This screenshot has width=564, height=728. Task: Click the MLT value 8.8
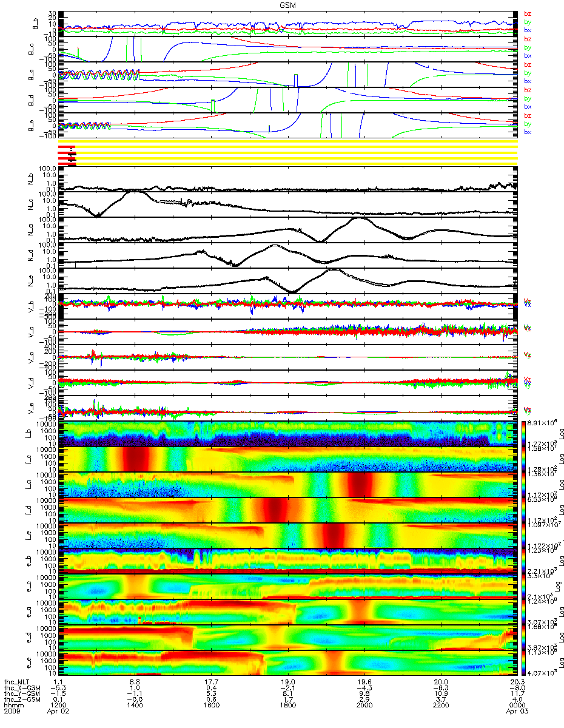(x=135, y=682)
